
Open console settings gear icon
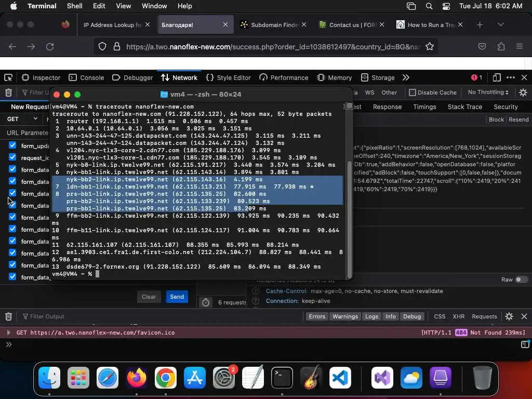click(x=509, y=316)
